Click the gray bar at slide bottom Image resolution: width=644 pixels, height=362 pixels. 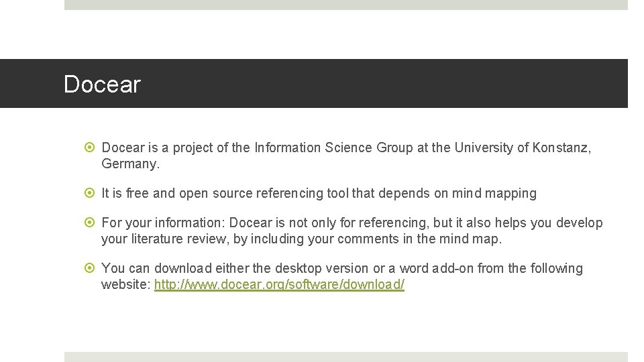point(345,357)
